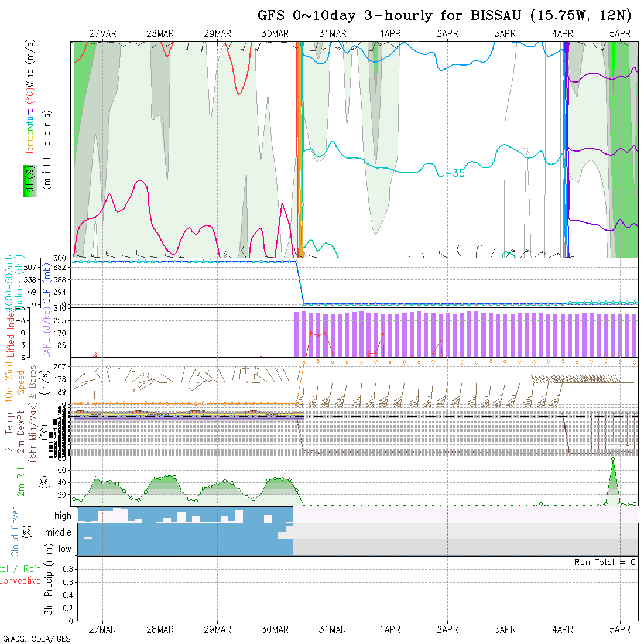The image size is (644, 644).
Task: Select the low cloud cover row label
Action: (64, 549)
